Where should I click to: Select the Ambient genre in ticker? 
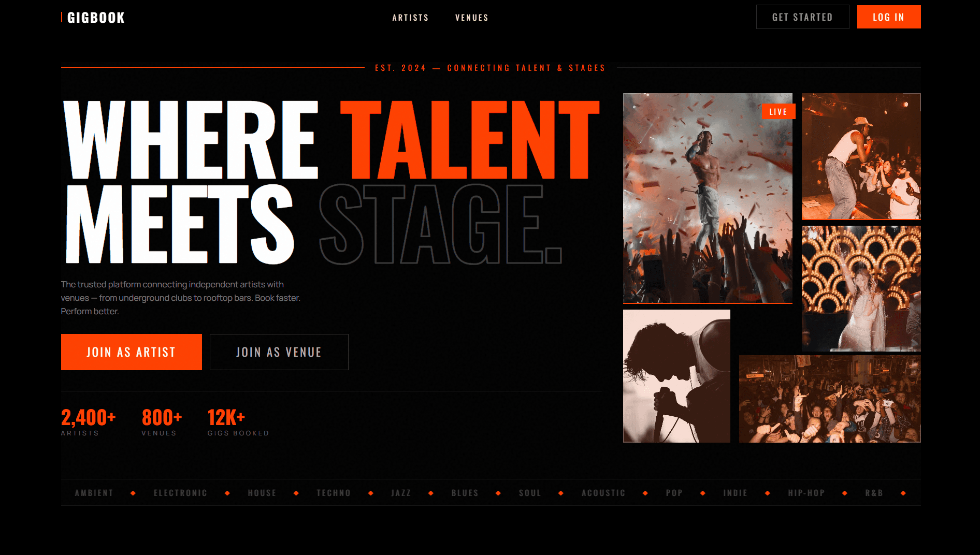[x=94, y=493]
